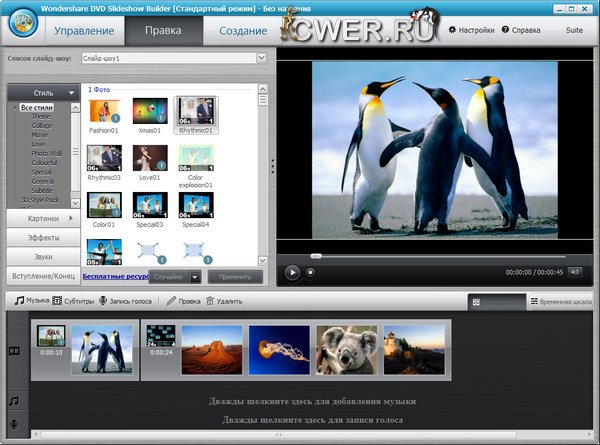Open Субтитры subtitles tool
Screen dimensions: 600x445
[x=58, y=301]
